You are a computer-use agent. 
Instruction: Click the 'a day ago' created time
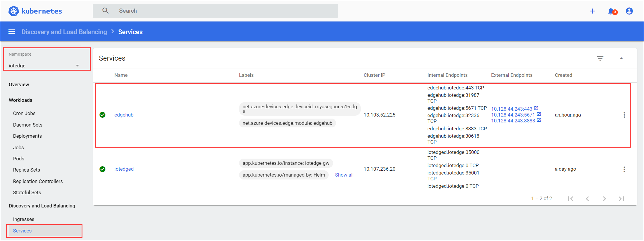[x=565, y=169]
